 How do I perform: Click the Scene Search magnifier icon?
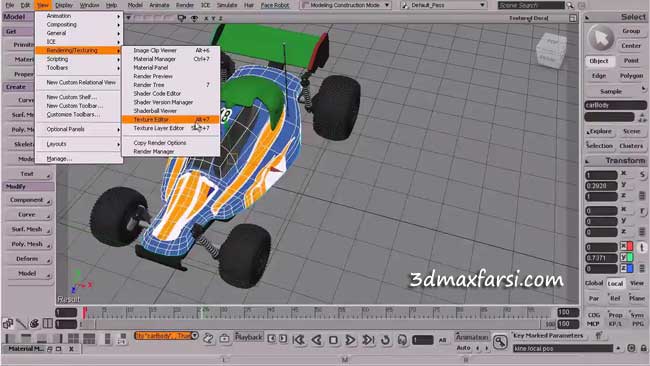click(570, 5)
